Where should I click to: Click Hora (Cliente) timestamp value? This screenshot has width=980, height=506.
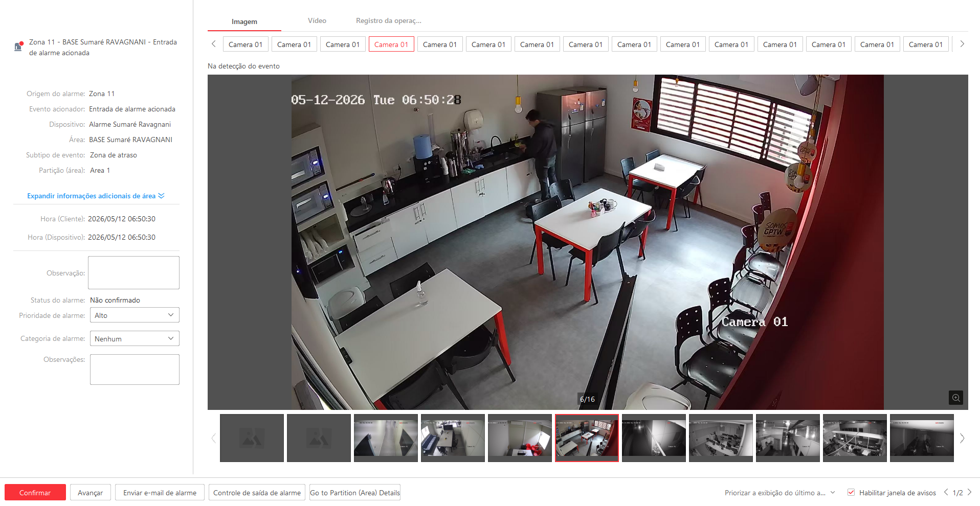(x=122, y=219)
